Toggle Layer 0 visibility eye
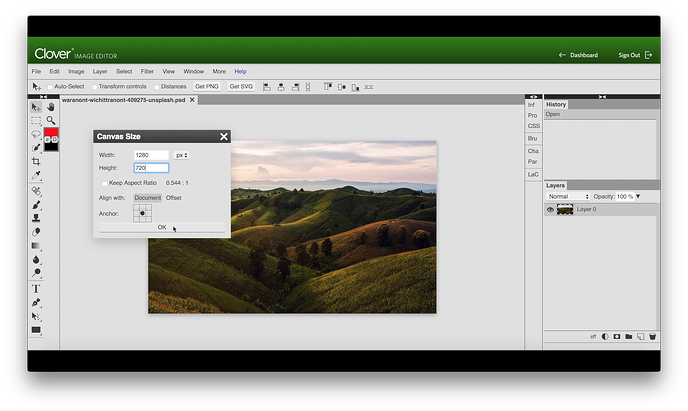688x411 pixels. 550,210
